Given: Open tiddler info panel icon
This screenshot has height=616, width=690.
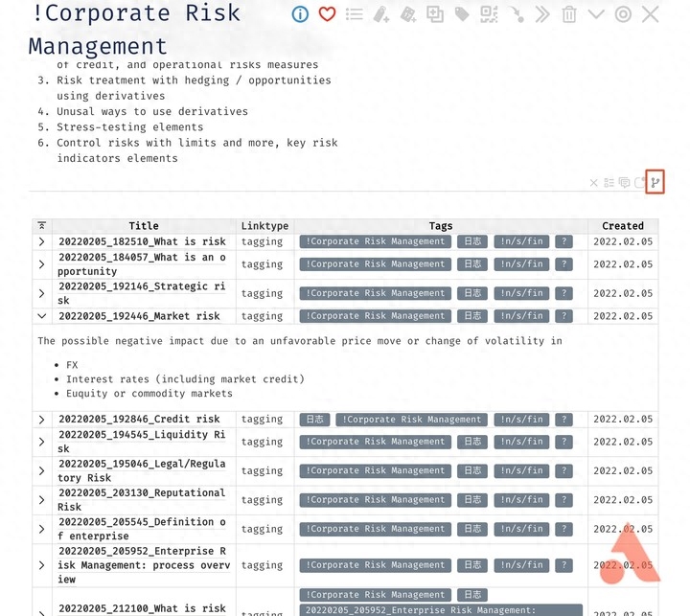Looking at the screenshot, I should [x=300, y=14].
